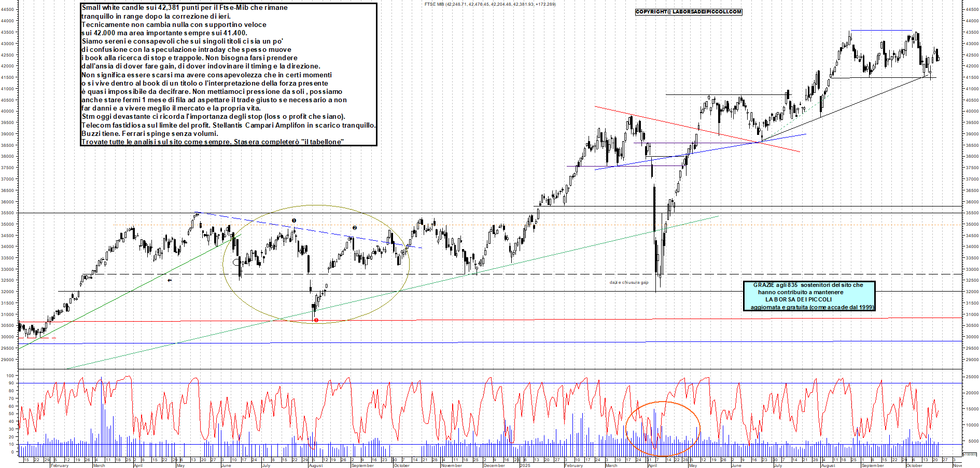Click the orange ellipse in the oscillator panel
This screenshot has height=468, width=980.
point(663,403)
